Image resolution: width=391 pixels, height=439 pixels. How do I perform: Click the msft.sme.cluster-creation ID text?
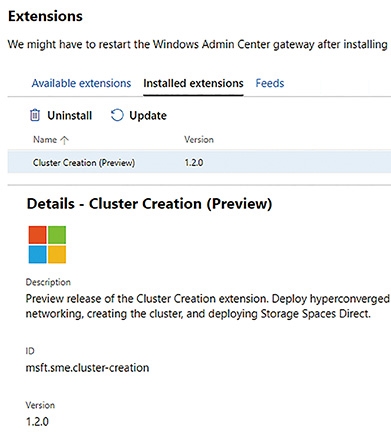pyautogui.click(x=87, y=368)
